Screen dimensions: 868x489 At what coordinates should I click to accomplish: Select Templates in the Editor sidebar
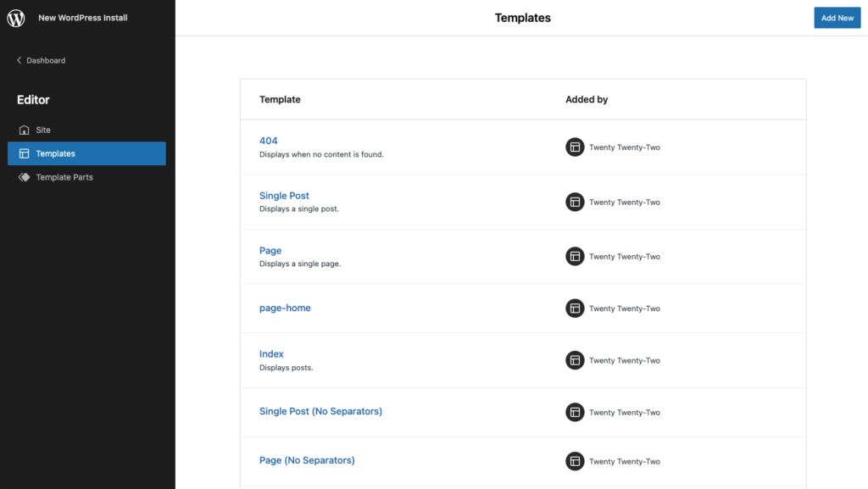coord(87,153)
